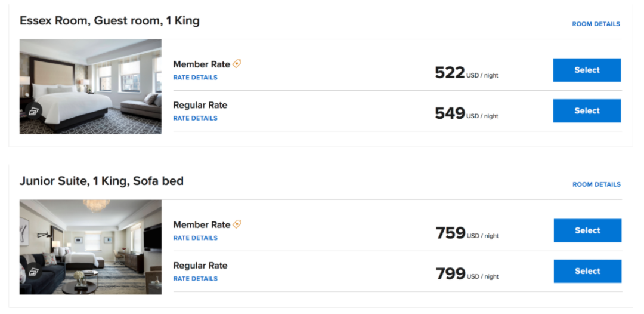Click the Essex Room, Guest room, 1 King heading
Screen dimensions: 644x314
tap(110, 21)
